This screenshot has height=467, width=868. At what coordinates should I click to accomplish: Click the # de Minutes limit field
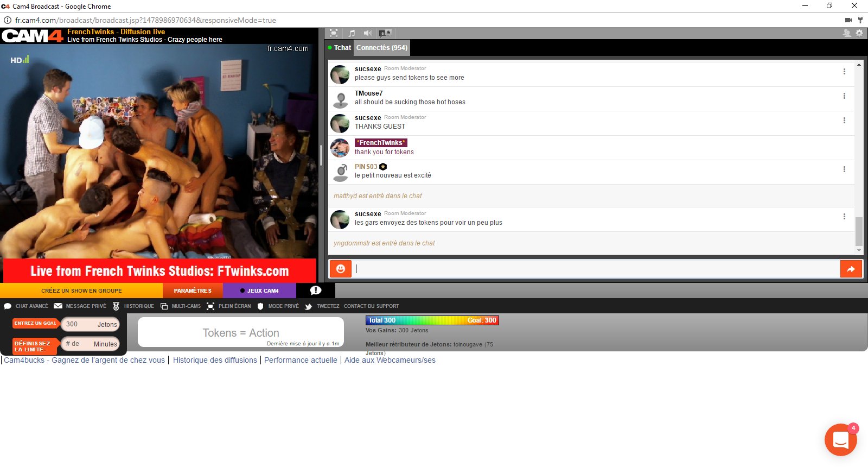pos(90,344)
